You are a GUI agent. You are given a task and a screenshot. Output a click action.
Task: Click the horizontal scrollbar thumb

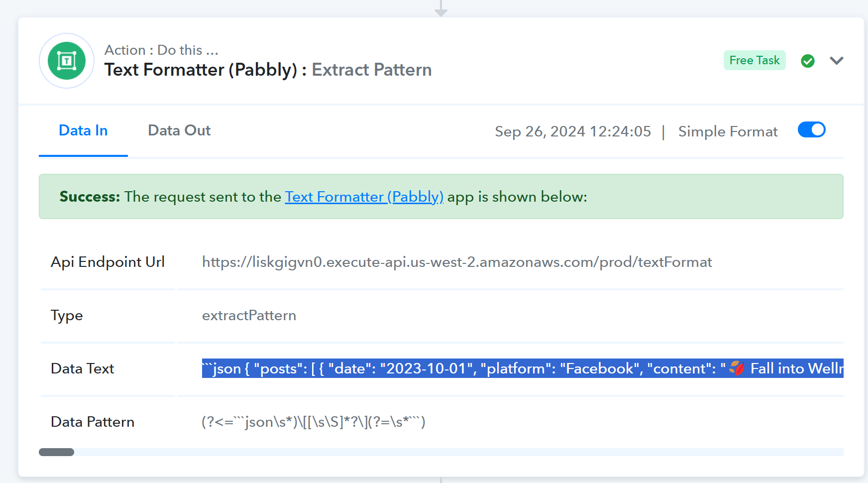click(x=57, y=452)
